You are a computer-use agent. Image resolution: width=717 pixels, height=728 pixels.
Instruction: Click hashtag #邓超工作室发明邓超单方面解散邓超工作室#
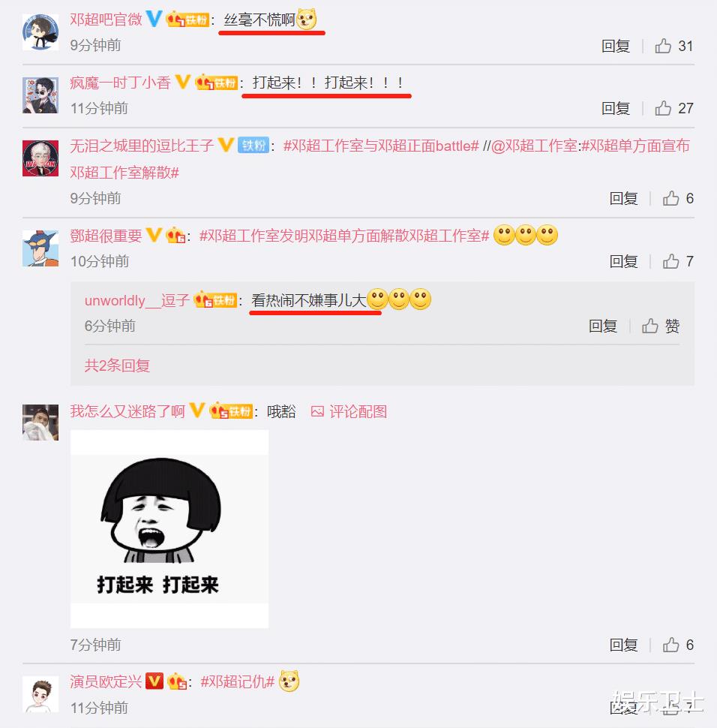(344, 236)
